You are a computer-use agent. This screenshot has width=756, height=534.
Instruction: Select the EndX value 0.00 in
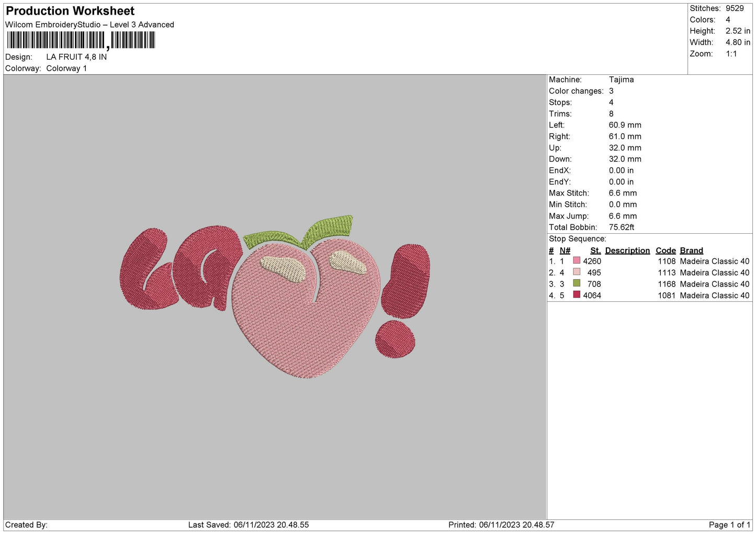[621, 171]
